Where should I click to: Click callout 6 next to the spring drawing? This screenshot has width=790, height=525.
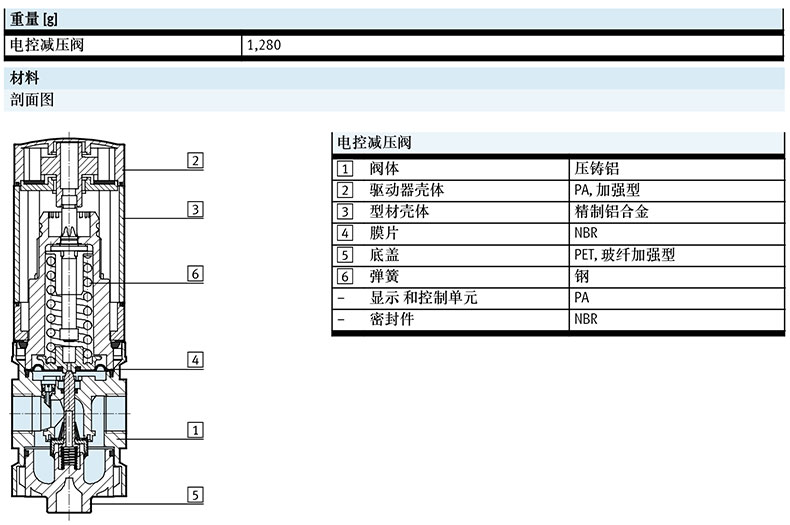tap(196, 273)
